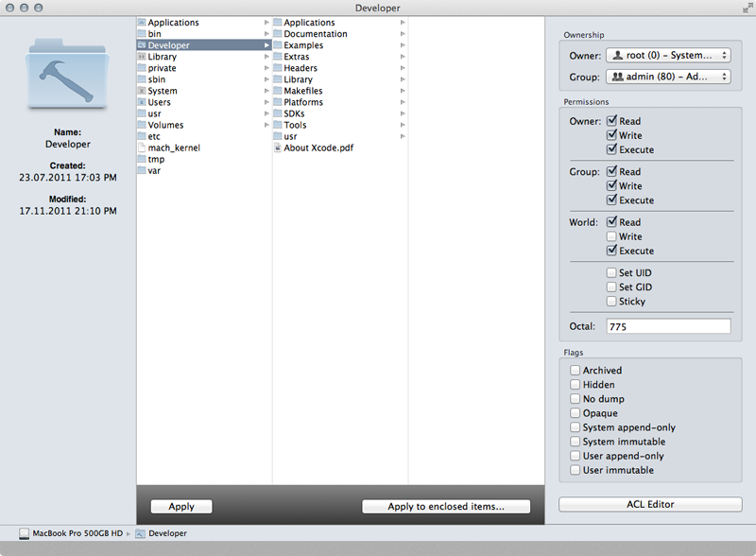
Task: Click the About Xcode.pdf file icon
Action: [x=278, y=148]
